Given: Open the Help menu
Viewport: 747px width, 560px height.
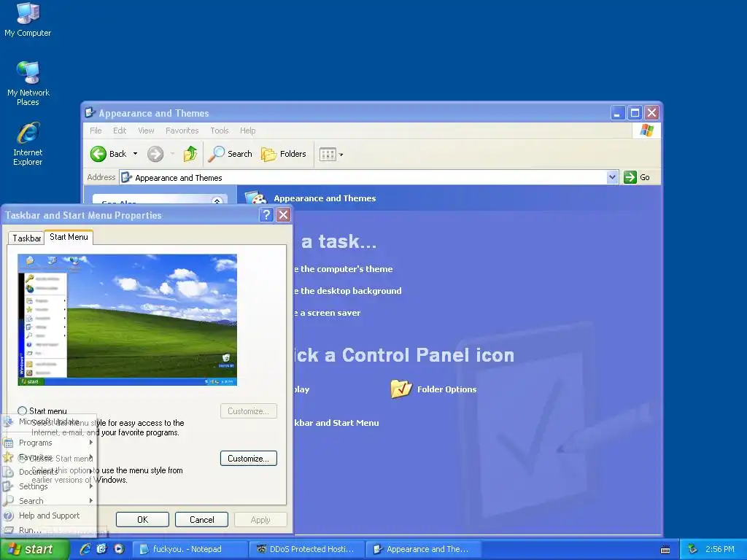Looking at the screenshot, I should (x=247, y=131).
